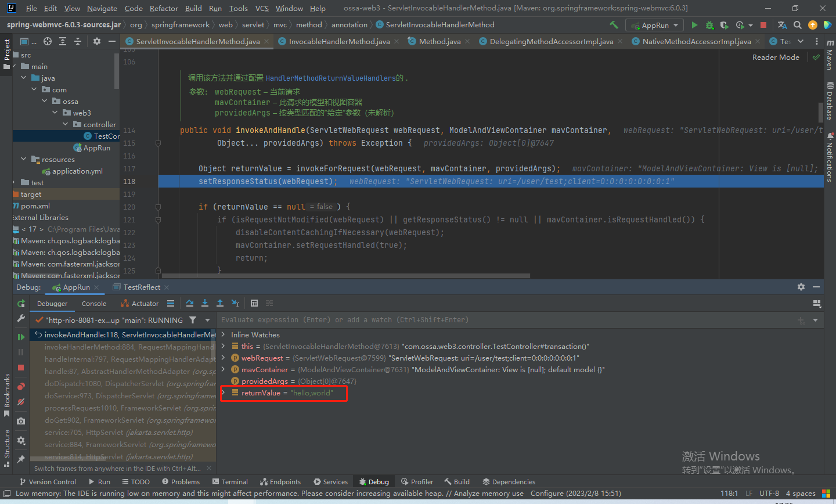Screen dimensions: 836x504
Task: Open application.yml in project tree
Action: 71,171
